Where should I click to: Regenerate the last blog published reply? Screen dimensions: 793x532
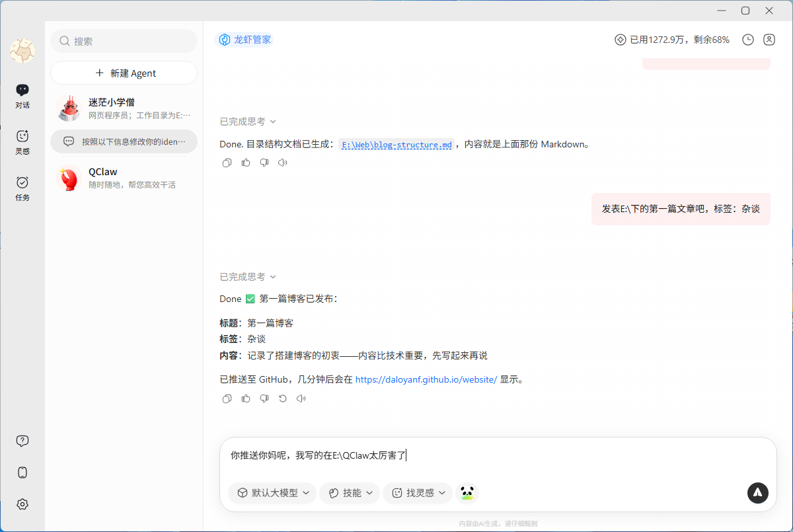coord(283,399)
